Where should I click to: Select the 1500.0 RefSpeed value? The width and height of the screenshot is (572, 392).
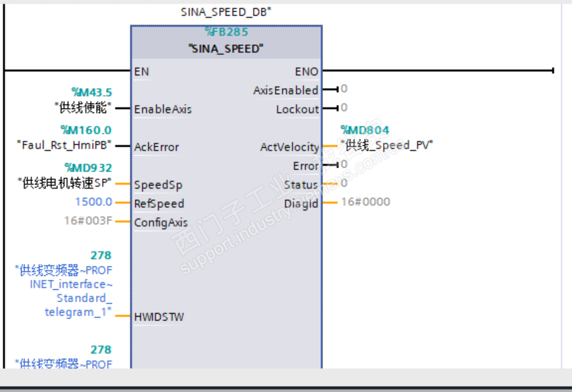click(x=94, y=201)
